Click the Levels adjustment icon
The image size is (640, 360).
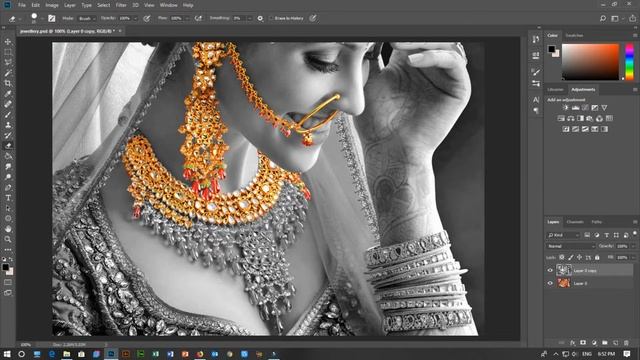click(x=576, y=108)
